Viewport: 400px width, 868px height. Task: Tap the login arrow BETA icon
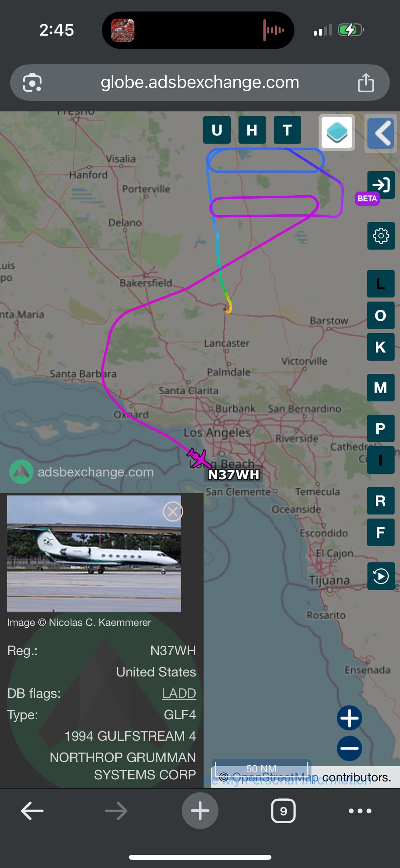(381, 185)
